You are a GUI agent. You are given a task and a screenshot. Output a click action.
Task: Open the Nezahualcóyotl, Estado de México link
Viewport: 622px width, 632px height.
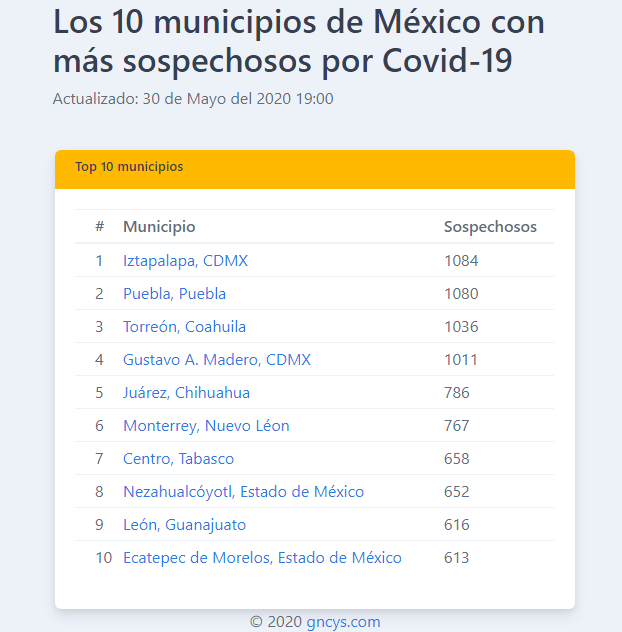pyautogui.click(x=243, y=492)
